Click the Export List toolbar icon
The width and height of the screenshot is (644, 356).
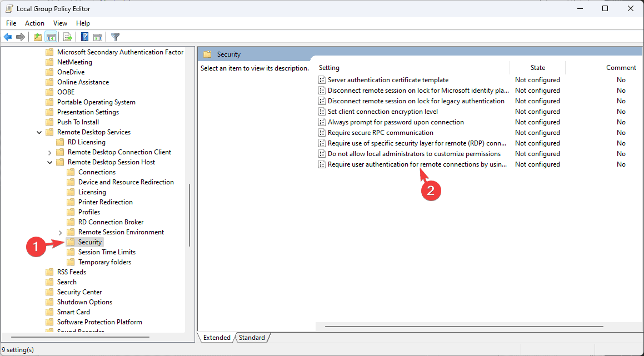point(68,37)
